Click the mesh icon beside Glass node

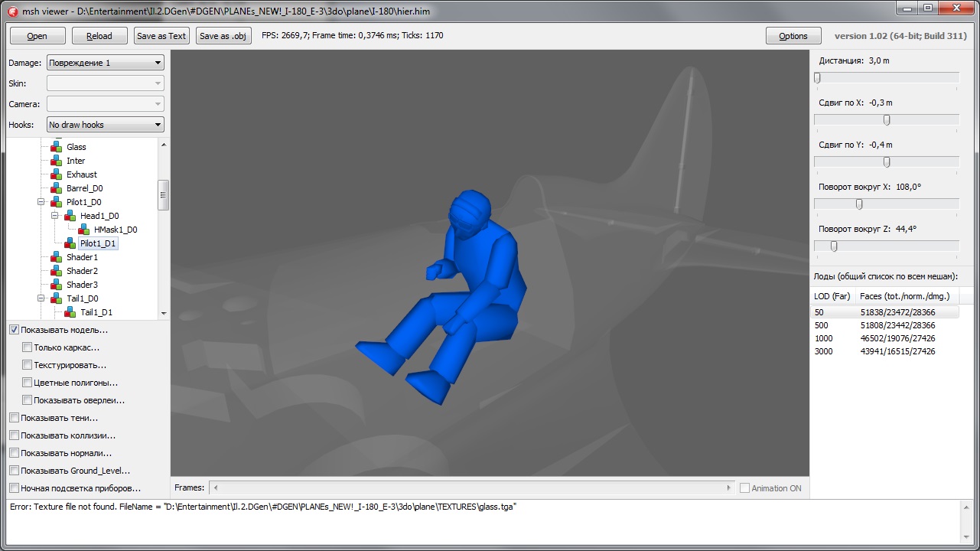pos(56,147)
